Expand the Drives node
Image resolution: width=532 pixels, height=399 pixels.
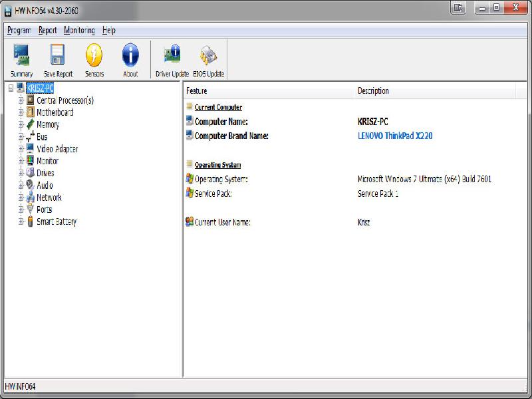click(21, 173)
